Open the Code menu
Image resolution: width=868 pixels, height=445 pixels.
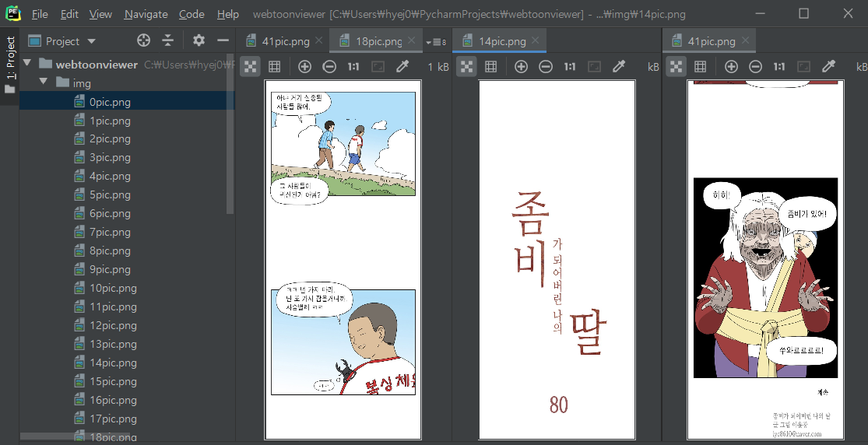click(192, 14)
